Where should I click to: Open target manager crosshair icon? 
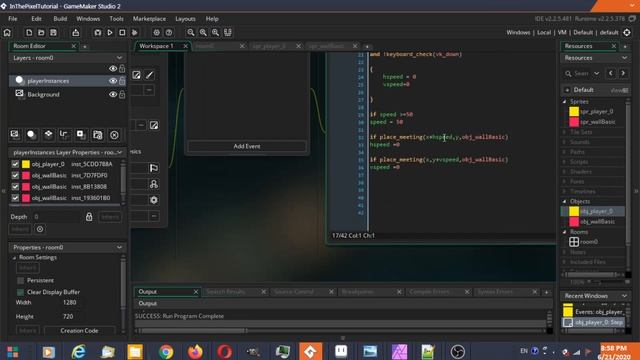(627, 33)
